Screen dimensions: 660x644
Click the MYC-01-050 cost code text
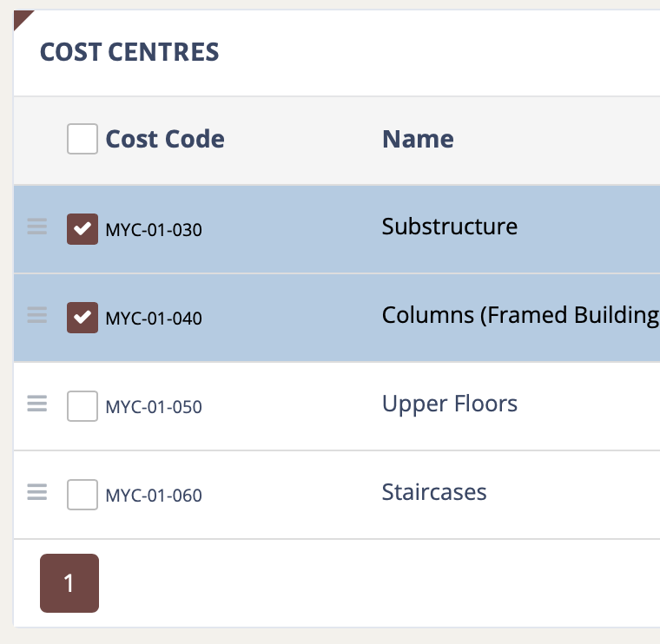coord(154,407)
